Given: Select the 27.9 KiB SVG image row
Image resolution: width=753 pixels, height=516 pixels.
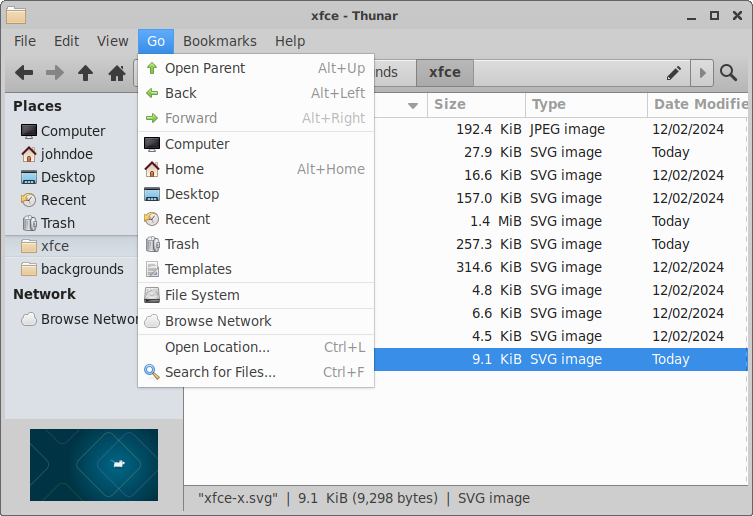Looking at the screenshot, I should [560, 152].
